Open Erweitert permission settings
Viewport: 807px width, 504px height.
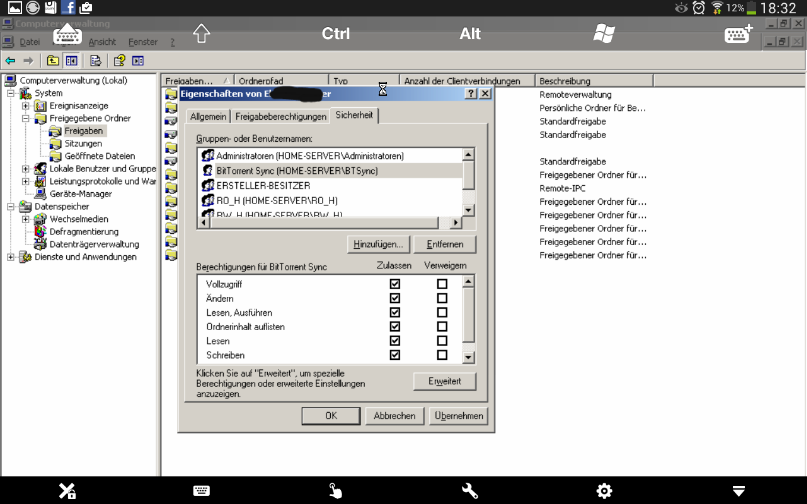(445, 381)
